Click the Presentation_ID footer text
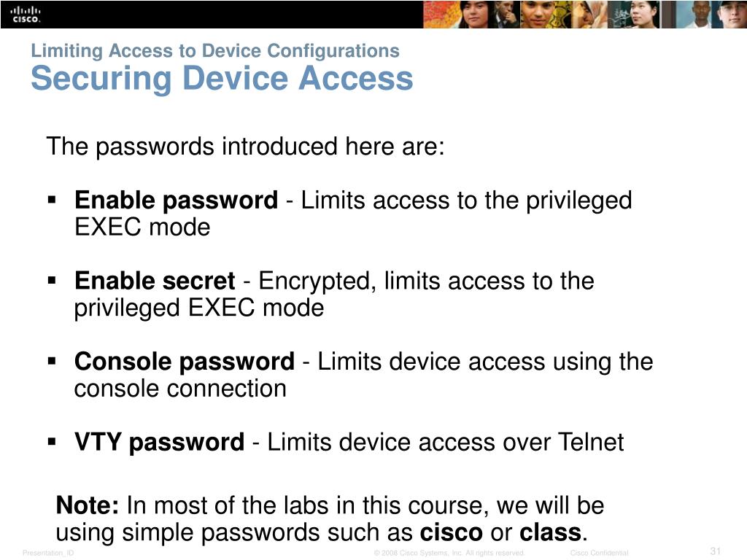Image resolution: width=747 pixels, height=560 pixels. pos(48,553)
